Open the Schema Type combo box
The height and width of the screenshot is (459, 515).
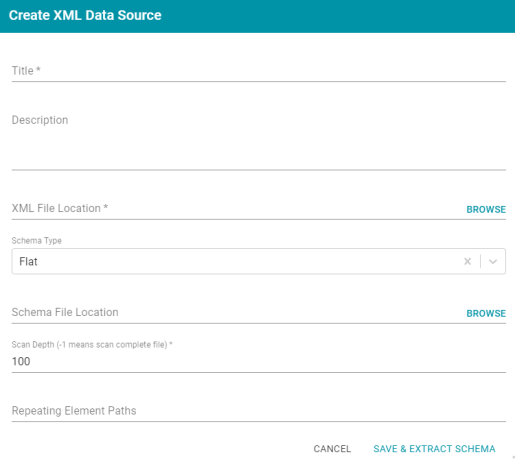[259, 261]
